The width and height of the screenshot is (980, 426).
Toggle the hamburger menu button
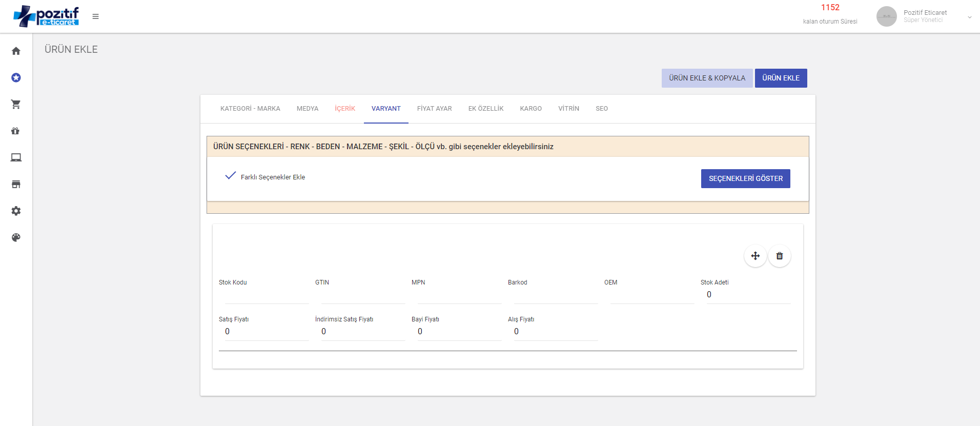[x=95, y=16]
